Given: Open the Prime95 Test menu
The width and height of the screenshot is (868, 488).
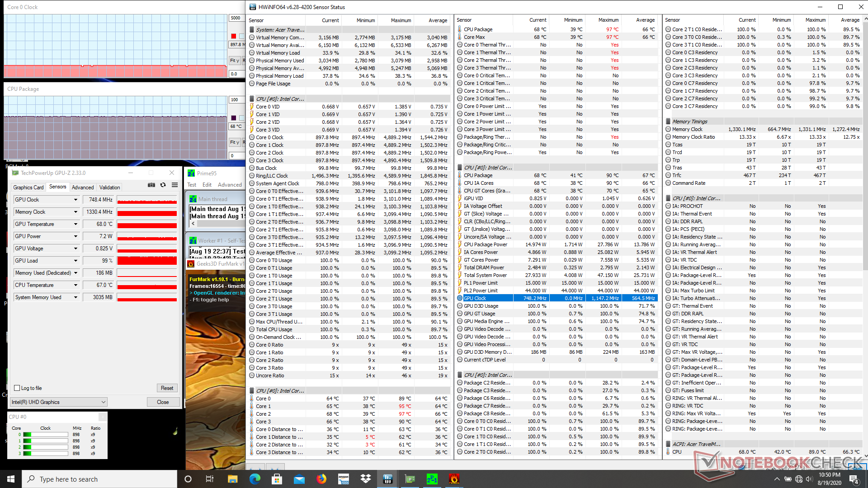Looking at the screenshot, I should pos(192,185).
